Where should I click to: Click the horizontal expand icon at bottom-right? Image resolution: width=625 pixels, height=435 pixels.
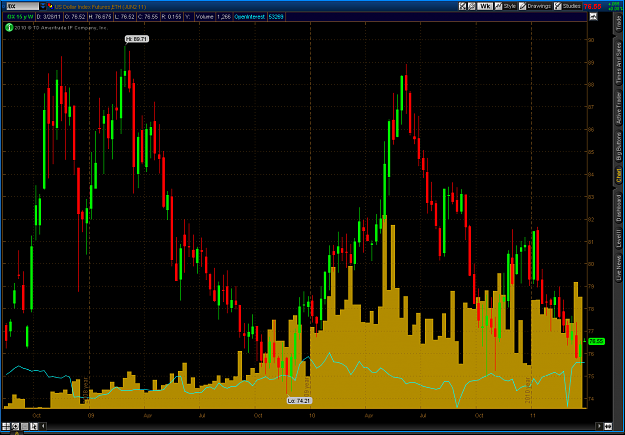tap(608, 426)
